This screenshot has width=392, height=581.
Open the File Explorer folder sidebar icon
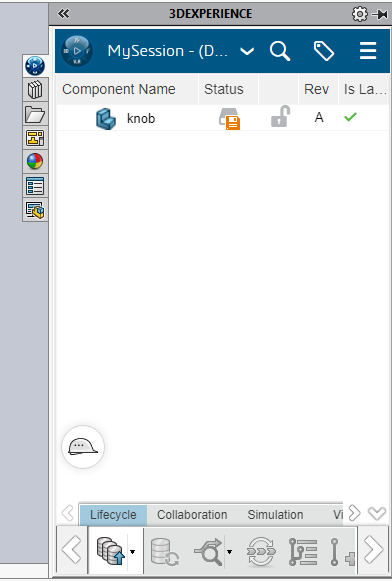35,114
